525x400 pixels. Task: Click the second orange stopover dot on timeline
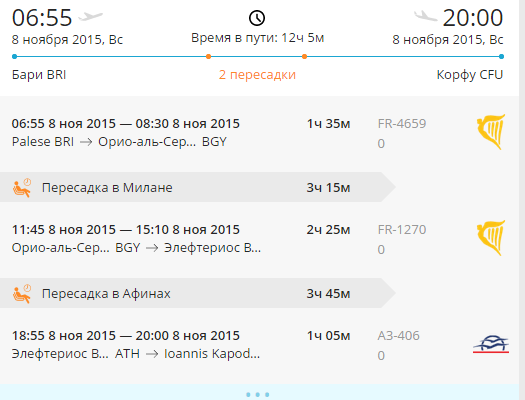click(x=304, y=57)
